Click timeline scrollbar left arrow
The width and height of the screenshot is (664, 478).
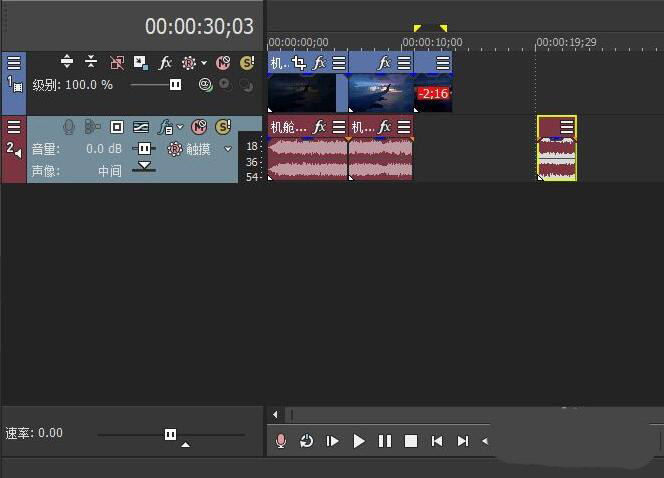275,414
